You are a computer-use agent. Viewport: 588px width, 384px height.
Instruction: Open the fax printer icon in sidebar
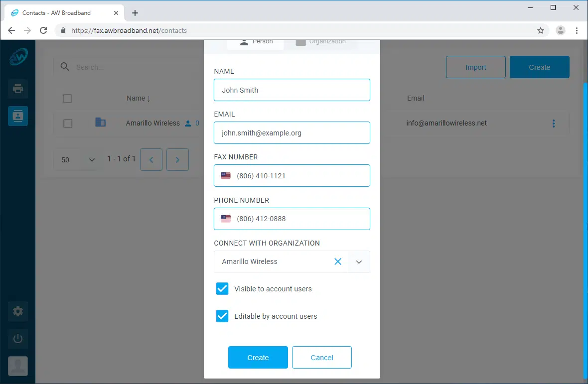17,89
